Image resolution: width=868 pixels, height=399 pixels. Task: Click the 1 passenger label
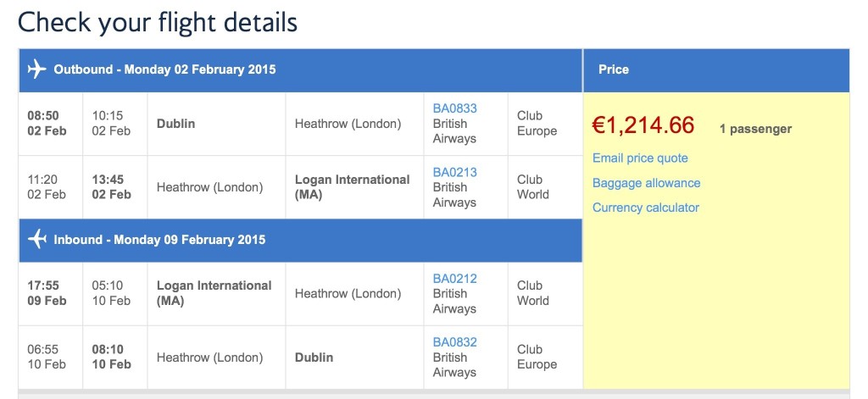coord(755,129)
